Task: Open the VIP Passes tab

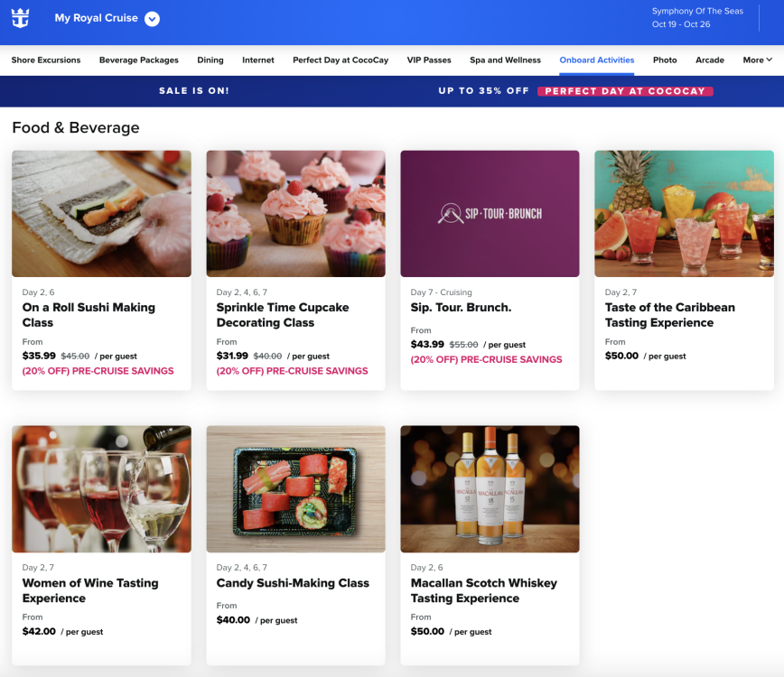Action: (429, 60)
